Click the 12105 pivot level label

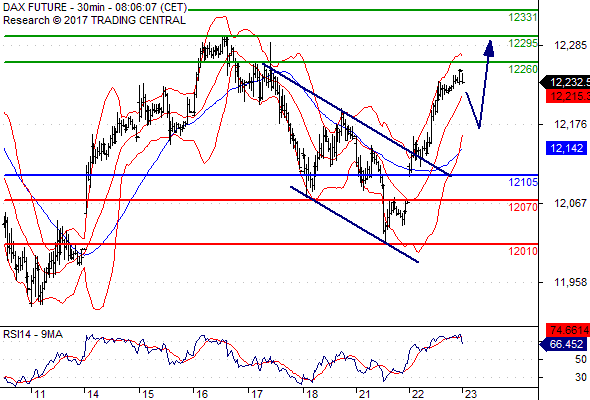[x=522, y=183]
